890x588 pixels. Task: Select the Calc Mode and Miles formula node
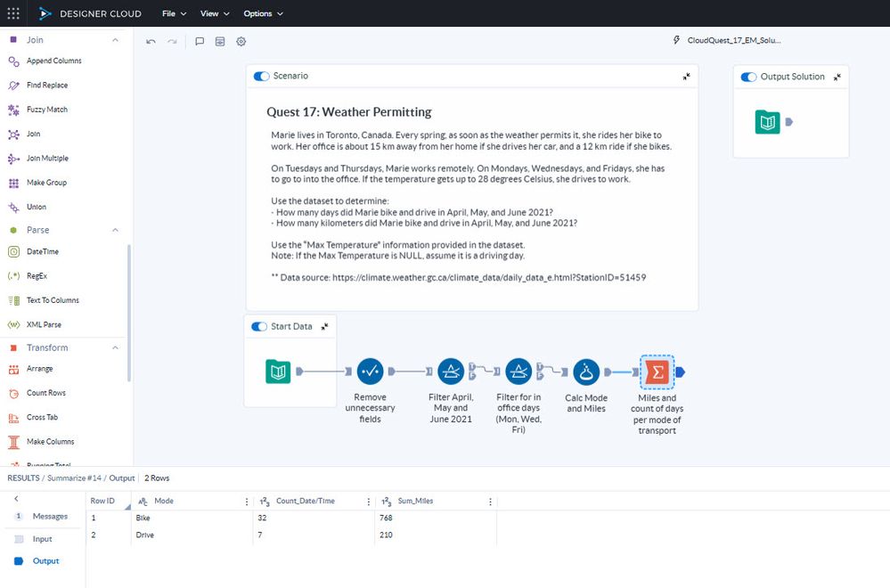tap(586, 372)
